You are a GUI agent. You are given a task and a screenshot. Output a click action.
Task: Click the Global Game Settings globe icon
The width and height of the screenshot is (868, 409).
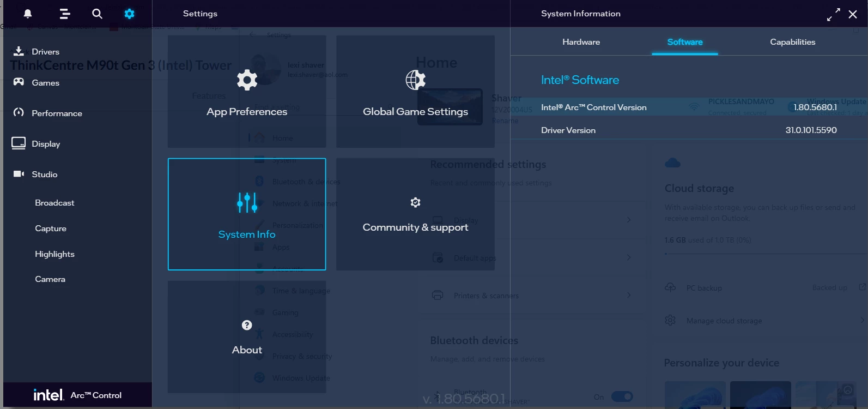point(415,80)
